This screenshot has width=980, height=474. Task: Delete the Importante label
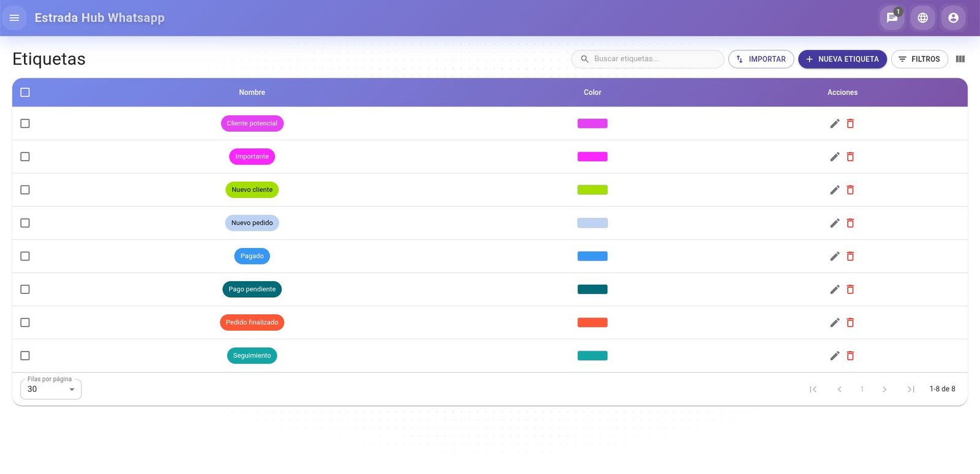pyautogui.click(x=850, y=157)
